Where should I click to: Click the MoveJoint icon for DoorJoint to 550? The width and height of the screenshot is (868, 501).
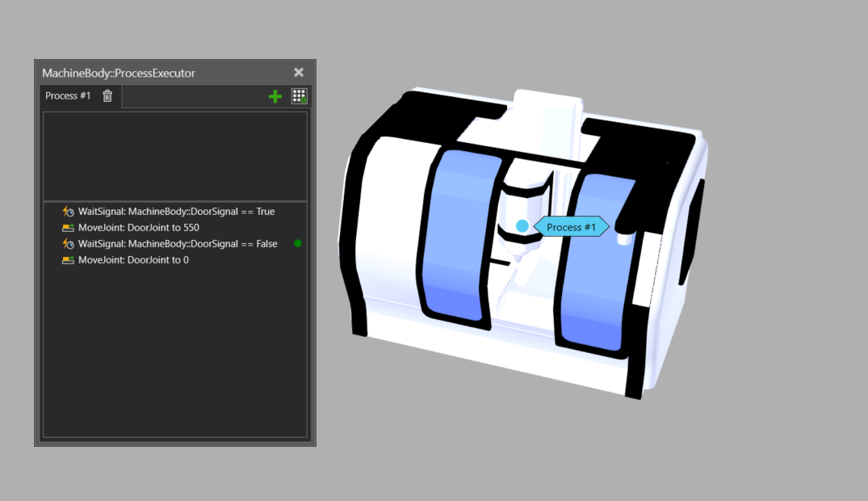click(x=69, y=227)
